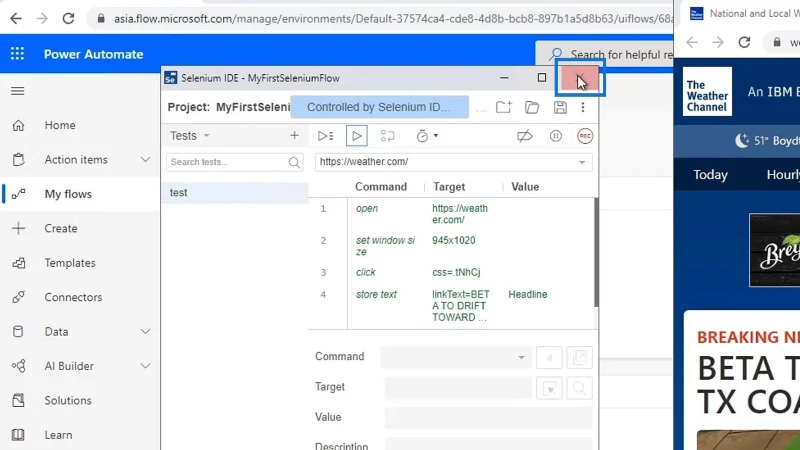Click the AI Builder icon
Screen dimensions: 800x450
point(18,366)
